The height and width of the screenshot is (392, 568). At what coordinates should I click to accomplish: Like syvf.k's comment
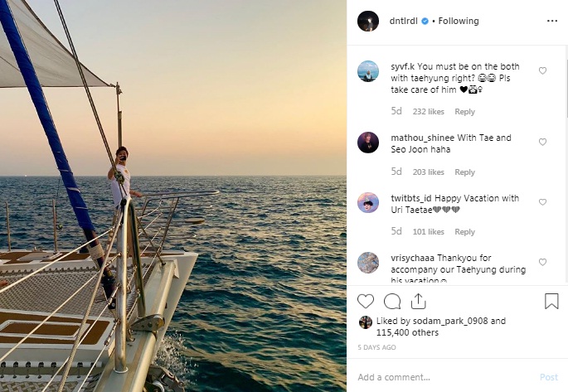click(543, 71)
